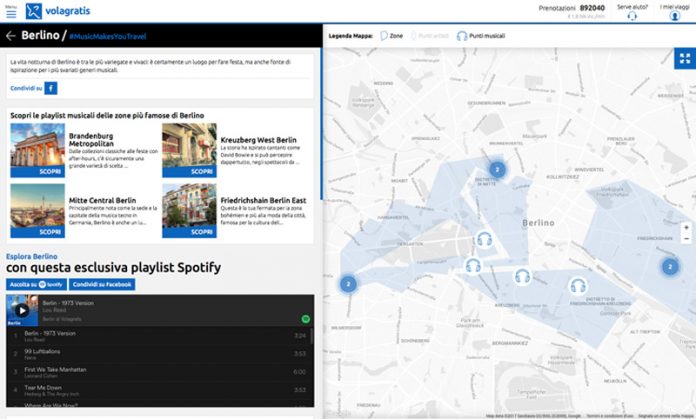The image size is (696, 419).
Task: Open the cluster marker 2 near Distretto di Mitte
Action: click(x=497, y=170)
